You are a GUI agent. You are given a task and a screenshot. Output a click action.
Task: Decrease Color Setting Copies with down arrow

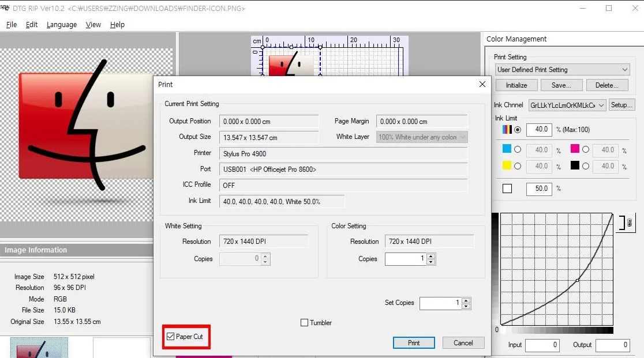pyautogui.click(x=430, y=262)
